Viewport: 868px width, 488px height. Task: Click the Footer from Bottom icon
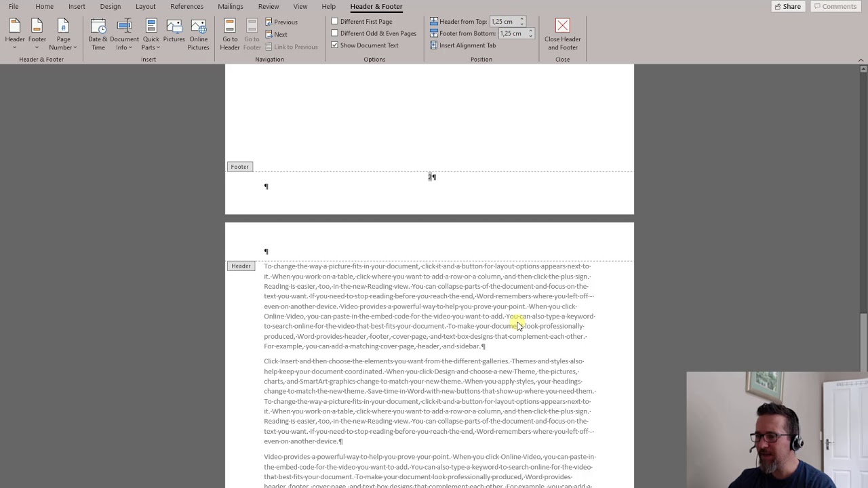coord(434,33)
